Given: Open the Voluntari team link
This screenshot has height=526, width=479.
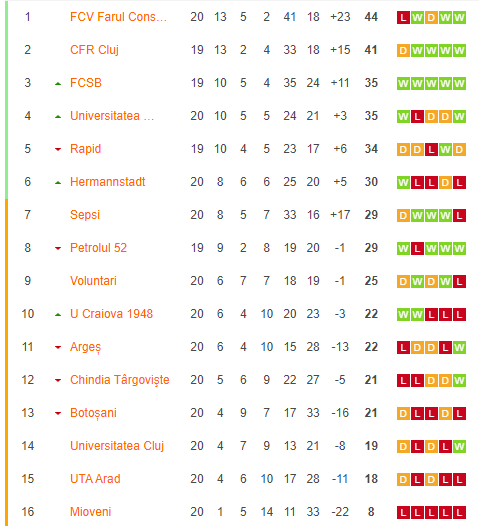Looking at the screenshot, I should (x=93, y=281).
